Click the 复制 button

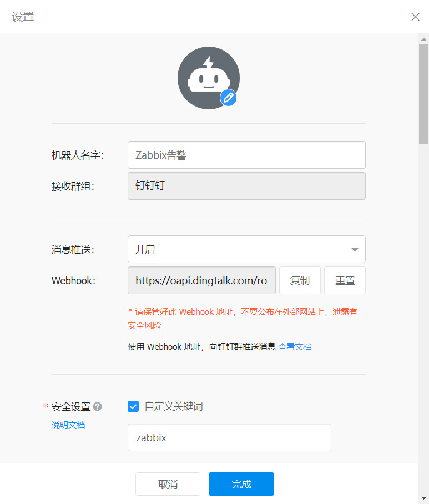coord(300,280)
